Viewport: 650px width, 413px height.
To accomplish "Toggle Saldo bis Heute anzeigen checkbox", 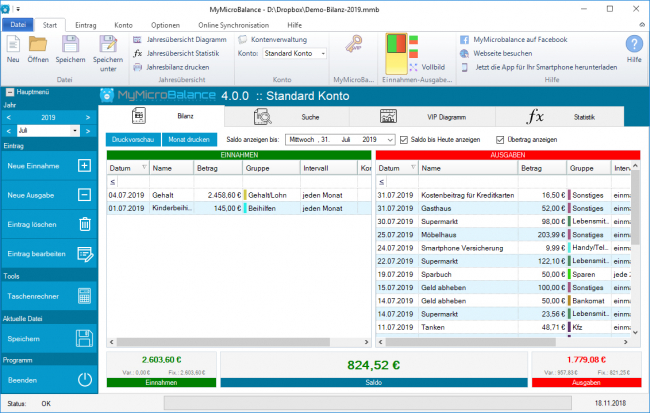I will (403, 139).
